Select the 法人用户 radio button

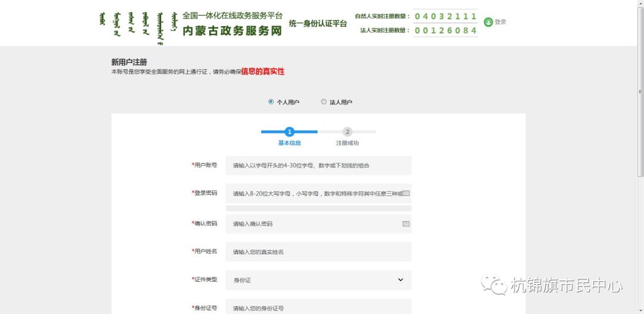tap(324, 102)
